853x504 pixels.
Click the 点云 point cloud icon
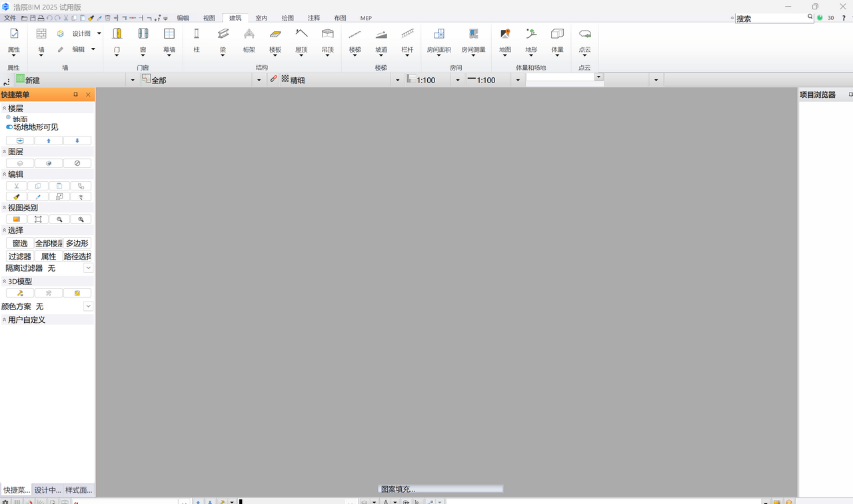tap(584, 34)
